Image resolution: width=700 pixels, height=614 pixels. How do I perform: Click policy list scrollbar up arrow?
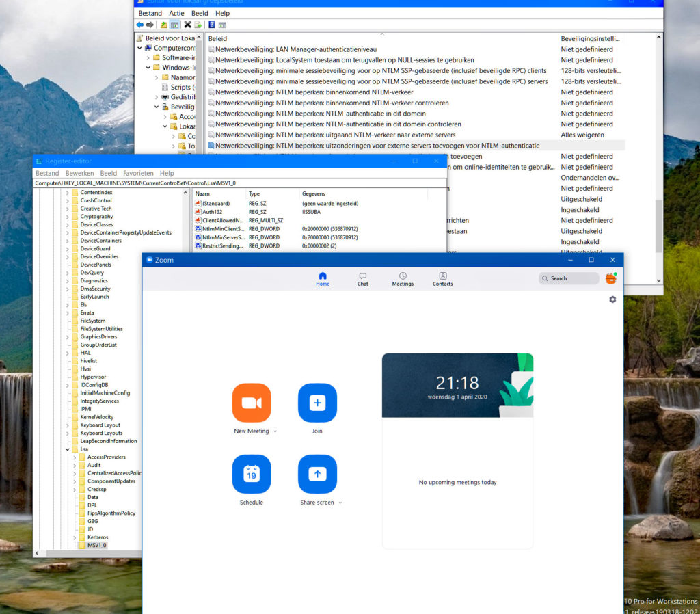pos(659,38)
